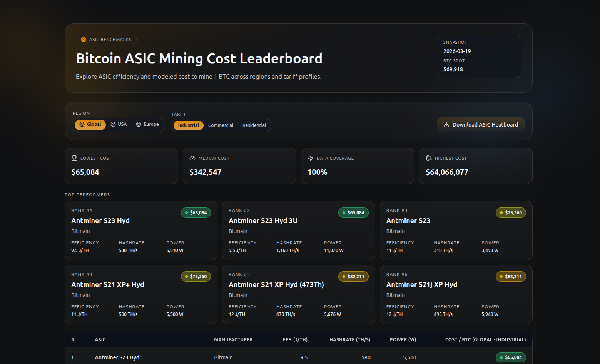Open the Global region selector
The width and height of the screenshot is (600, 364).
[x=90, y=124]
